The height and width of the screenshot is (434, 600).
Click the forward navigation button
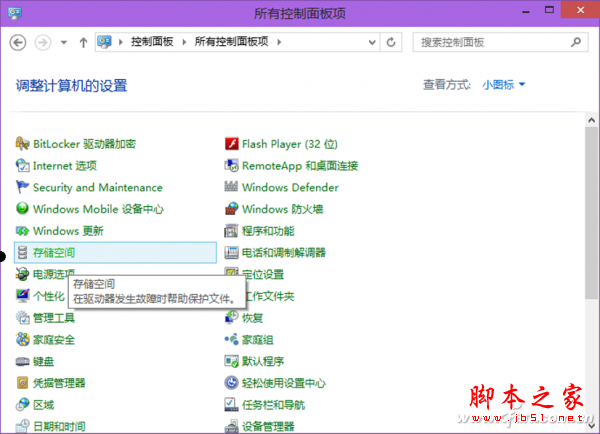(x=43, y=42)
